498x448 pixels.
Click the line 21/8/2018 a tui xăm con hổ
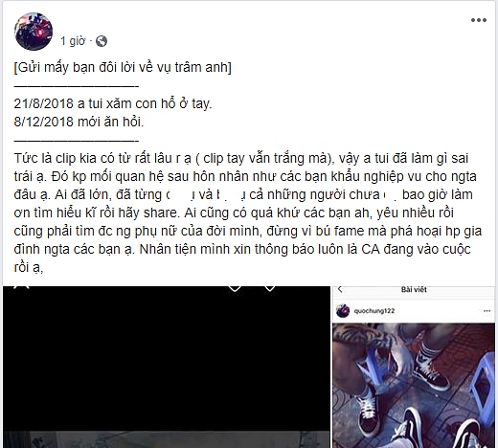click(x=113, y=103)
